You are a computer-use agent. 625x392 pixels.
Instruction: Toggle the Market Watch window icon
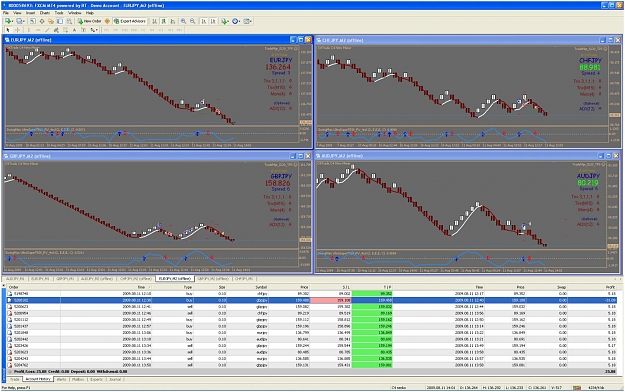tap(33, 21)
